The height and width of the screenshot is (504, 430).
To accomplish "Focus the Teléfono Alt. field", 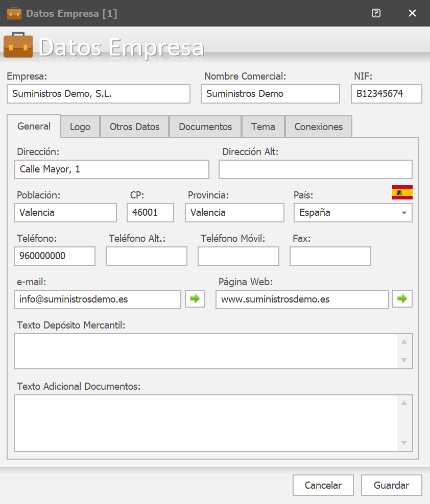I will [147, 256].
